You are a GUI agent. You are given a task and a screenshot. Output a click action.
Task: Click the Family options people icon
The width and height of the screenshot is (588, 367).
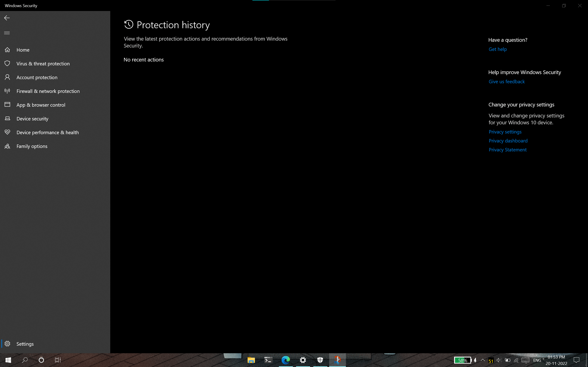pos(7,146)
